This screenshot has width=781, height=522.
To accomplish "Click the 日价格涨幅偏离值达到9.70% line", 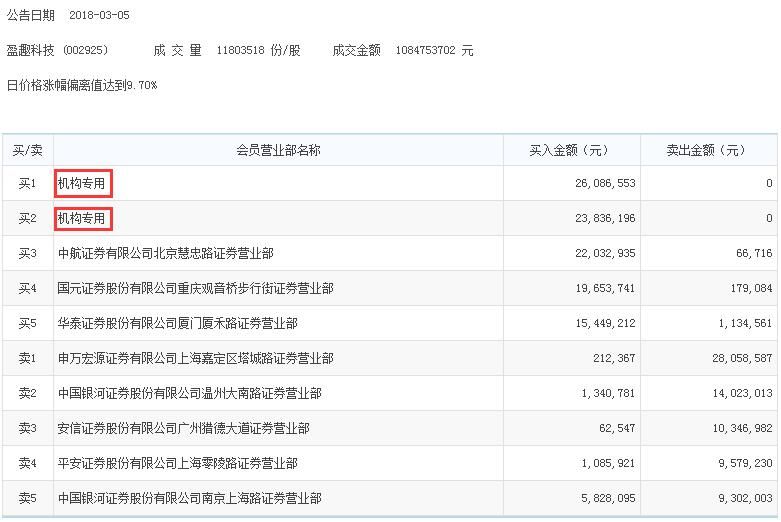I will (82, 85).
